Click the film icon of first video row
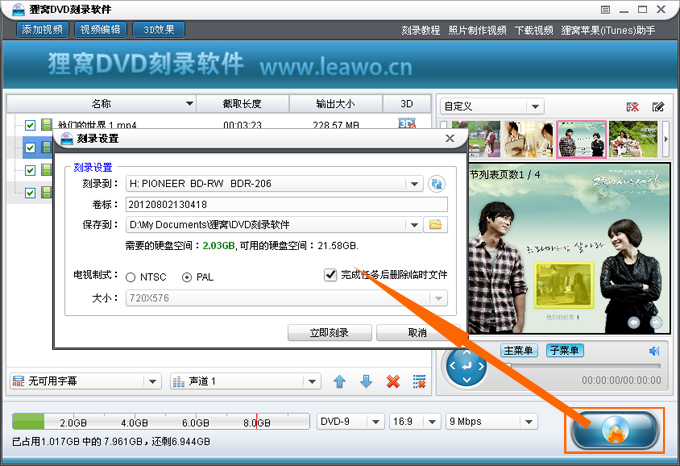This screenshot has width=680, height=466. 46,125
